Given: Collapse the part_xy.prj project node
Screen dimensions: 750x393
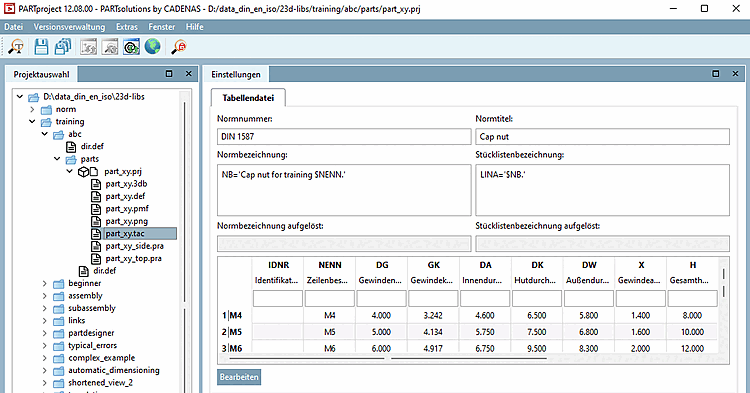Looking at the screenshot, I should [69, 171].
